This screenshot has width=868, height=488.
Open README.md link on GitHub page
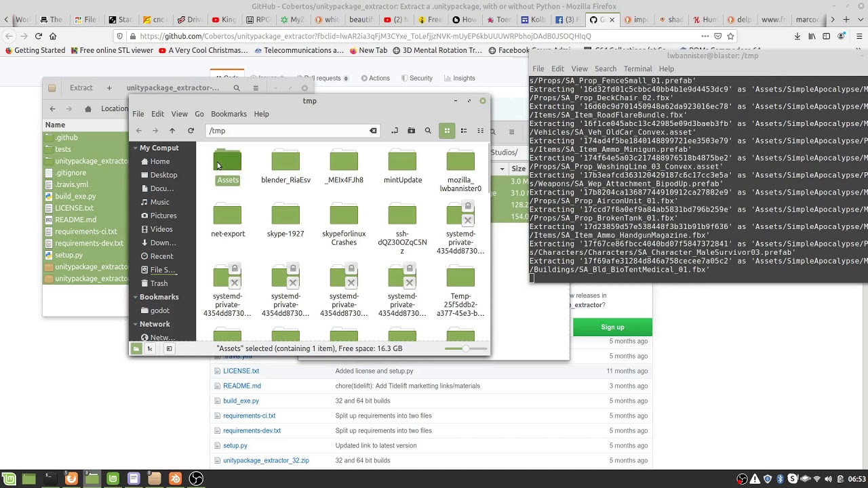[242, 386]
